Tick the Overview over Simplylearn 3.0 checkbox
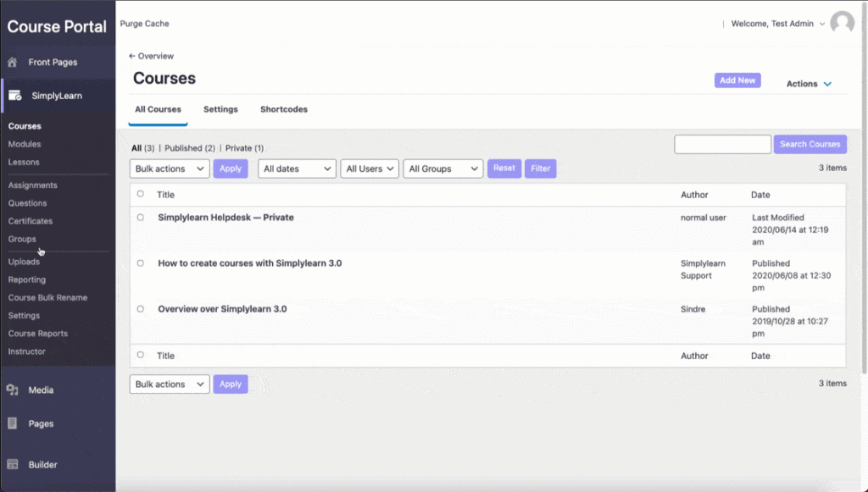The height and width of the screenshot is (492, 868). [141, 309]
